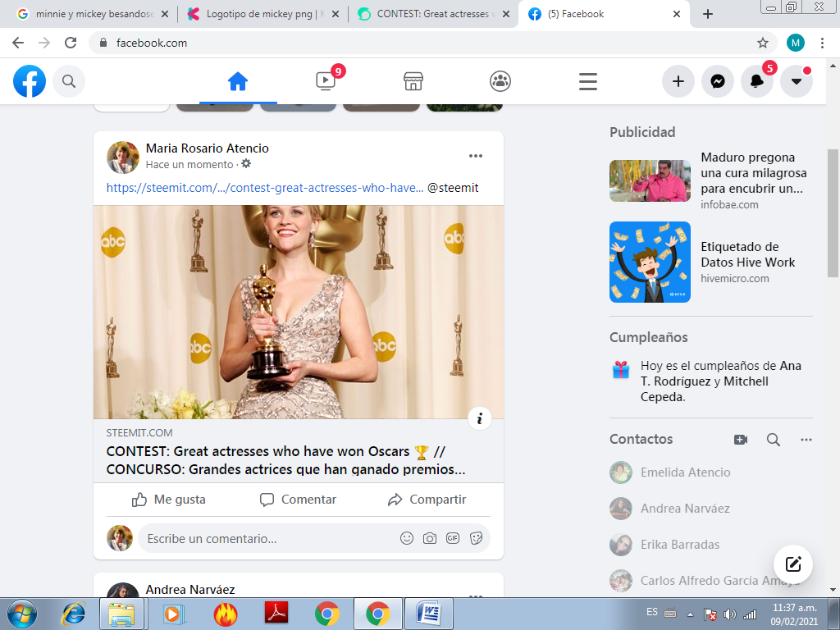Click the Comentar button

[x=299, y=500]
